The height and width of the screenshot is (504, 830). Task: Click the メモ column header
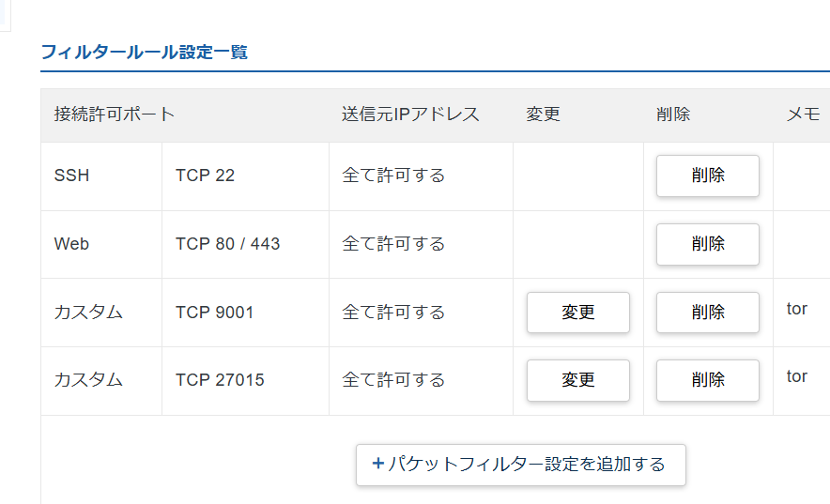point(803,115)
